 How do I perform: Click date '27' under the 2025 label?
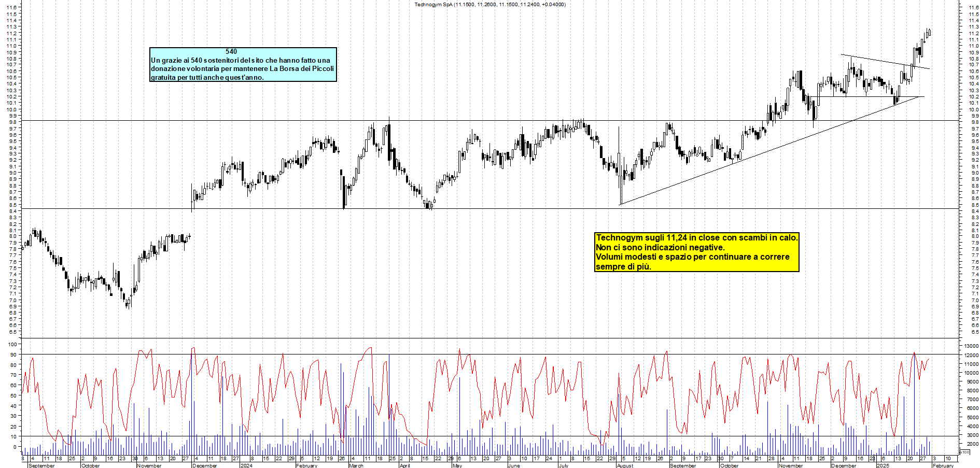pos(922,459)
